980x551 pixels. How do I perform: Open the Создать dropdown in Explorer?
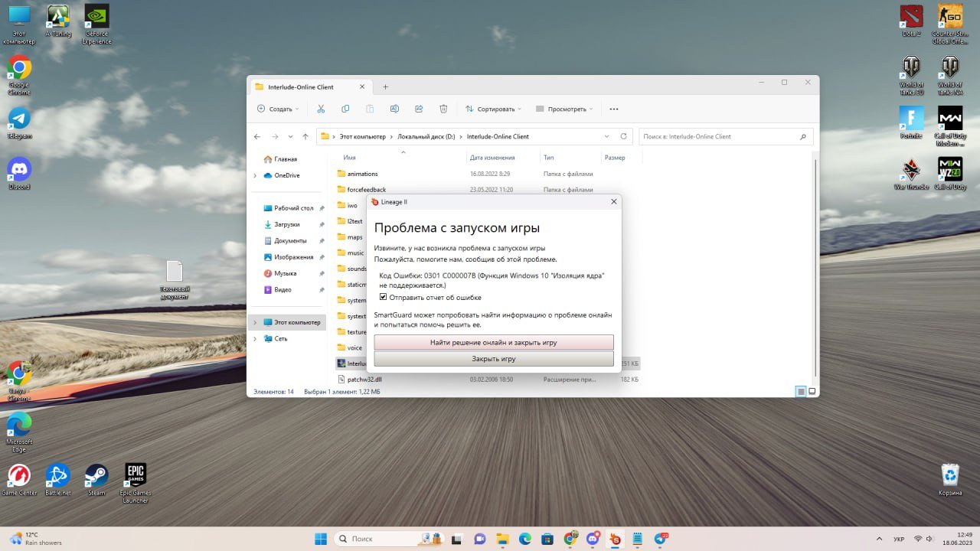coord(278,109)
